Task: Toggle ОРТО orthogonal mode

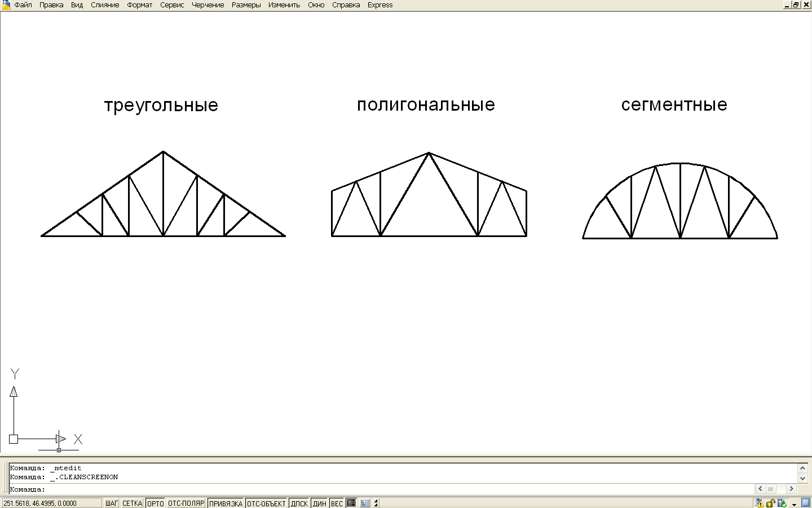Action: coord(156,503)
